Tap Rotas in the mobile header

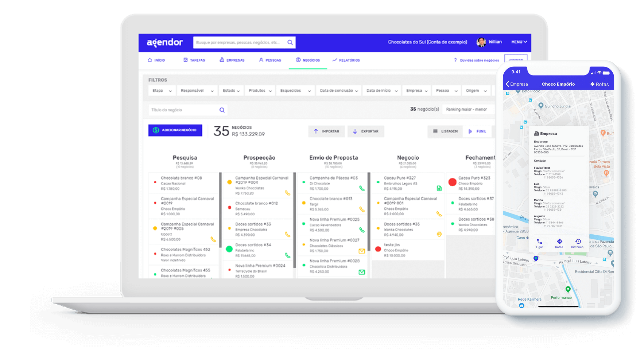click(x=600, y=84)
